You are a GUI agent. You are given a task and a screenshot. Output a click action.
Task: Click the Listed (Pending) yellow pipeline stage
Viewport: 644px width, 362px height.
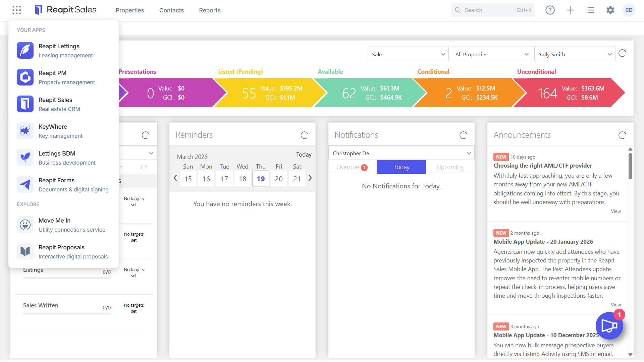click(270, 93)
